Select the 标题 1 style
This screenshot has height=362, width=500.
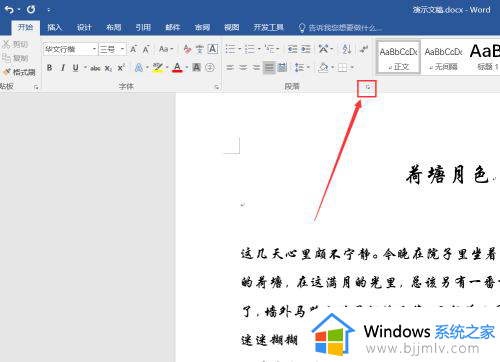485,57
